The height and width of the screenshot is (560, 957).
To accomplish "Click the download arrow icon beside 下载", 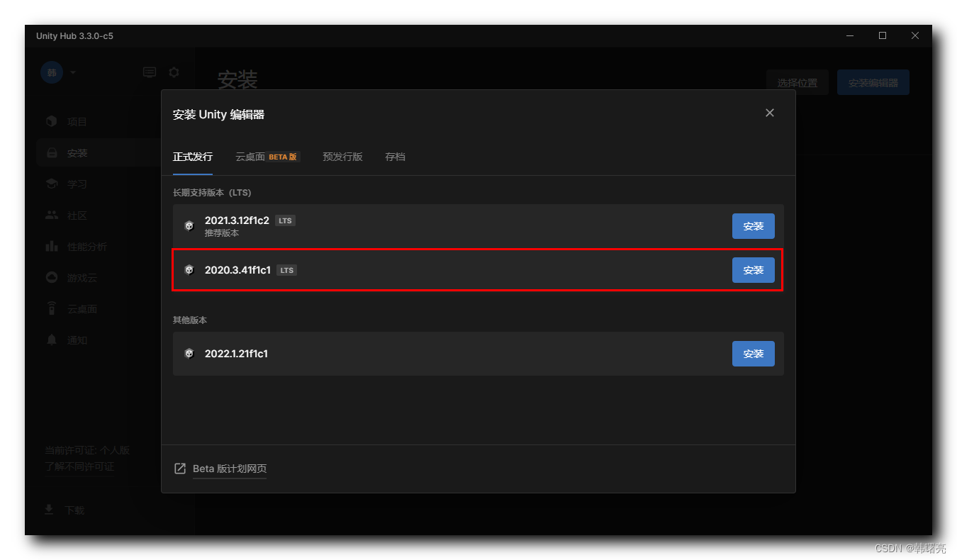I will 49,510.
